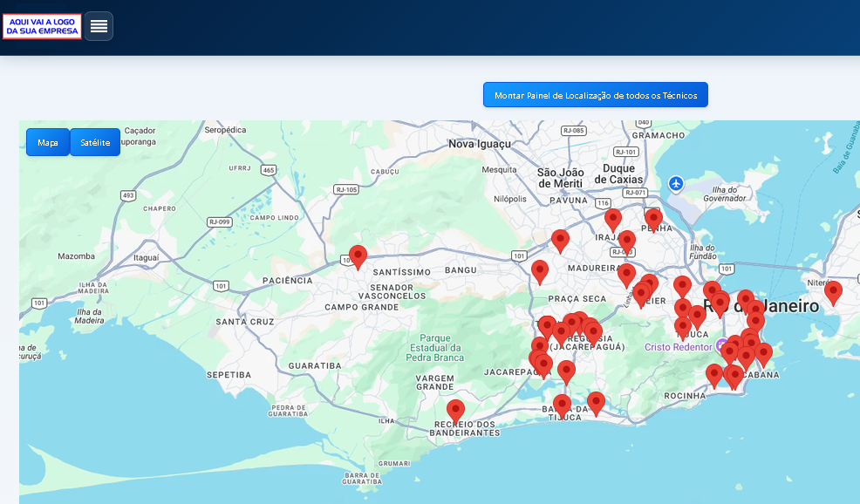Click the airport icon near Ilha do Governador
The height and width of the screenshot is (504, 860).
tap(676, 184)
